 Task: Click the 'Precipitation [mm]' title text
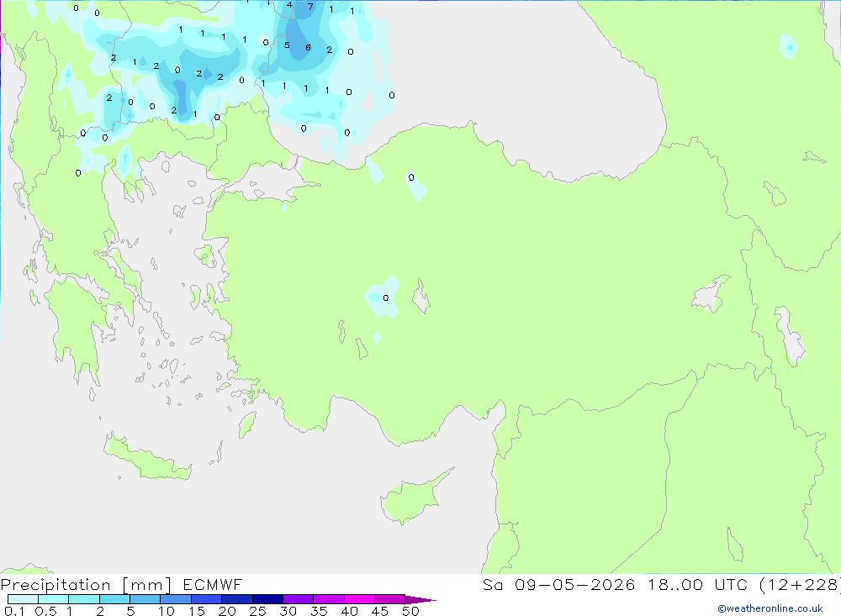click(86, 585)
